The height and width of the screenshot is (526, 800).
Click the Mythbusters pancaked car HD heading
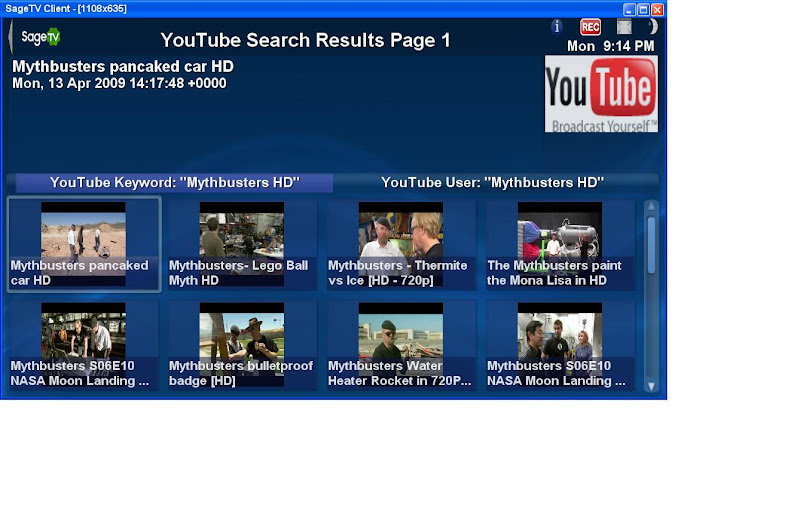pyautogui.click(x=123, y=66)
